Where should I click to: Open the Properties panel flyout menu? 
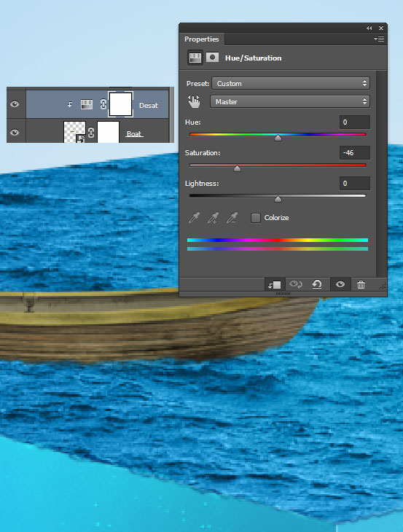pyautogui.click(x=379, y=39)
